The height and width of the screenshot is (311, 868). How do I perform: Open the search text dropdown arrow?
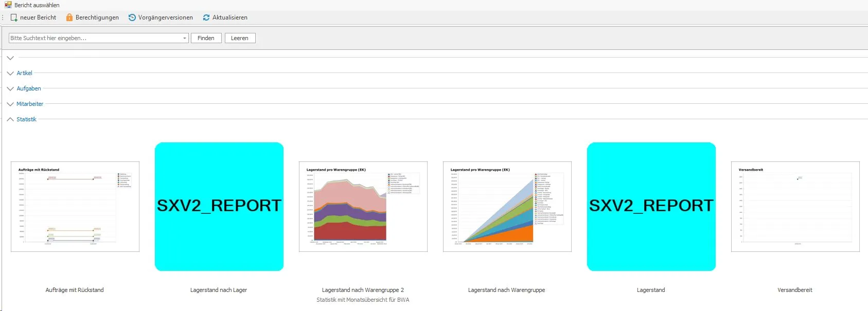point(185,38)
